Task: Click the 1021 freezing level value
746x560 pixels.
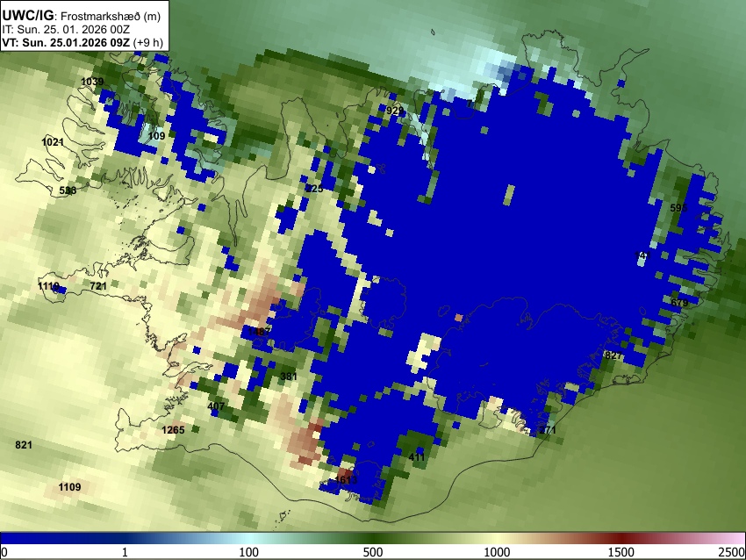Action: [x=53, y=142]
